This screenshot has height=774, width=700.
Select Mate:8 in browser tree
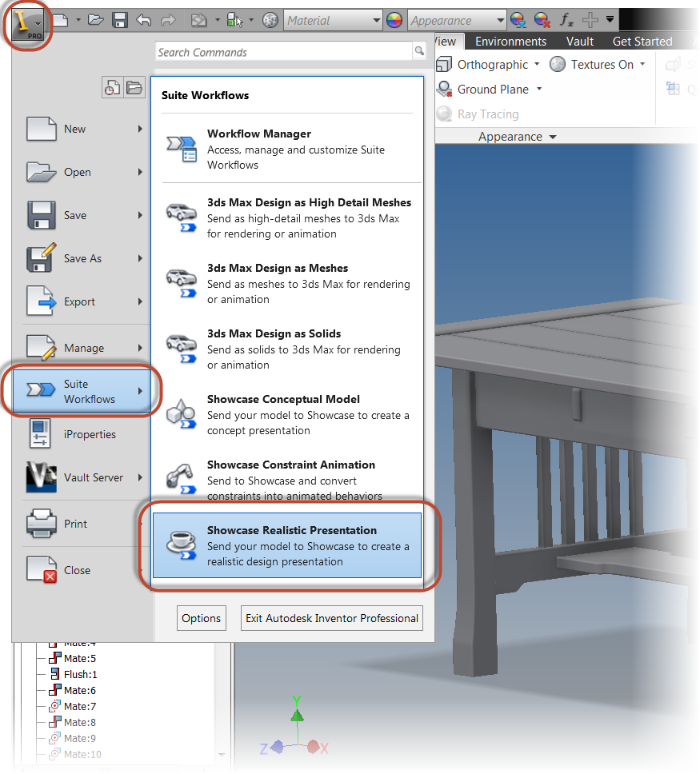(x=79, y=722)
